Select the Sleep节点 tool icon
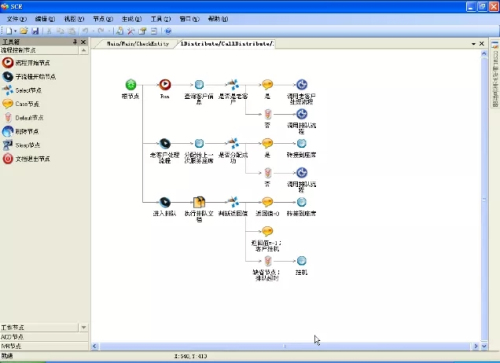Image resolution: width=500 pixels, height=363 pixels. pos(7,145)
